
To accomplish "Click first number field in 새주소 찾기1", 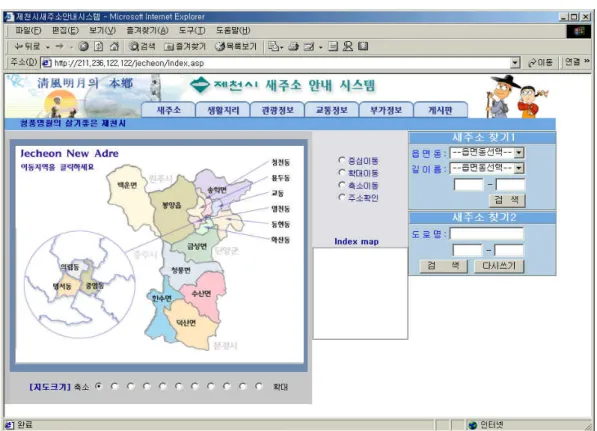I will pos(468,185).
